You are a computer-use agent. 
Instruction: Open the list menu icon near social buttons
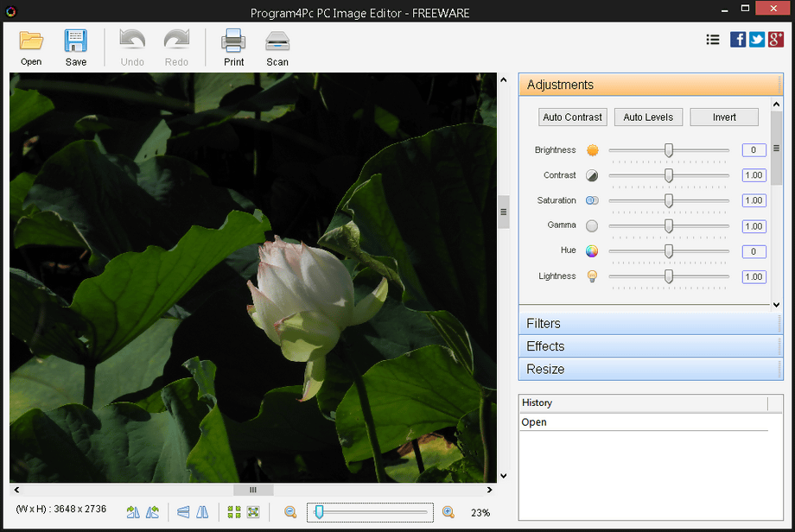click(713, 40)
